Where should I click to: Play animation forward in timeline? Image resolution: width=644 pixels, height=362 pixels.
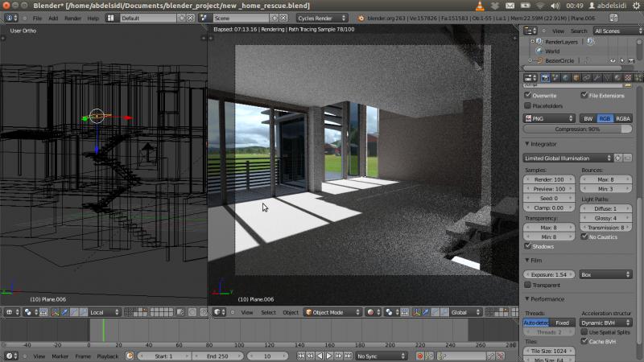pos(329,356)
